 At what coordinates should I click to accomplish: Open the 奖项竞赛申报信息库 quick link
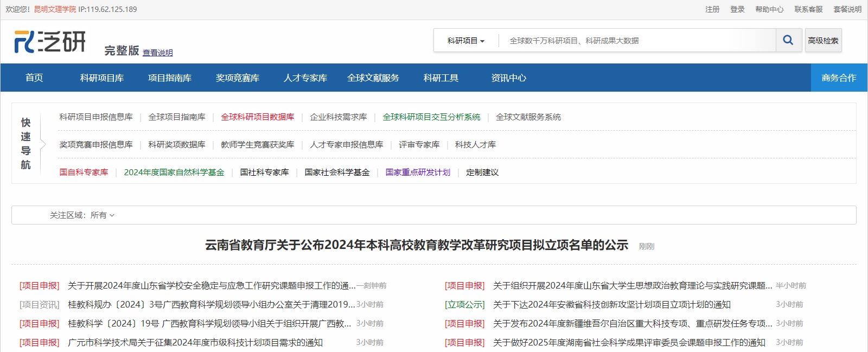(x=96, y=144)
